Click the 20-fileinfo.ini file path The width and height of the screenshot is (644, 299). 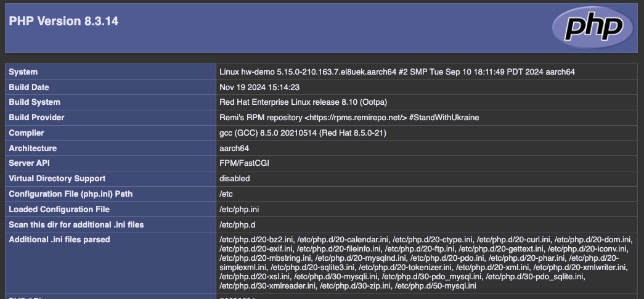click(x=338, y=249)
